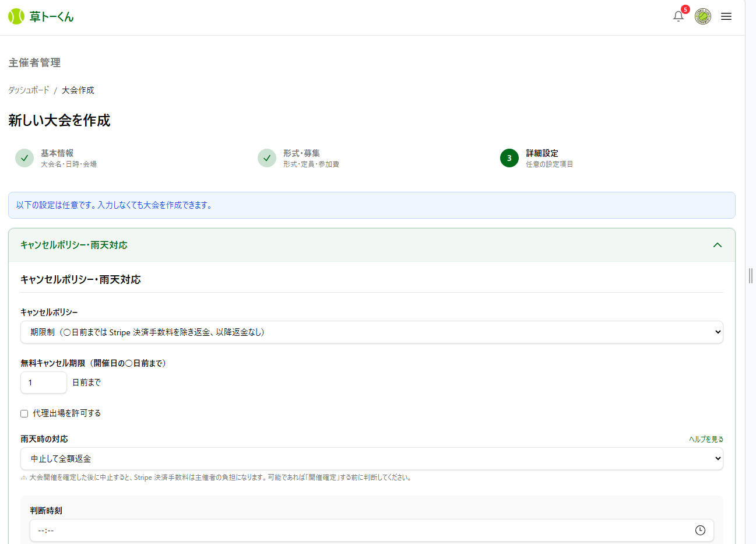
Task: Focus the 判断時刻 time input field
Action: tap(372, 531)
